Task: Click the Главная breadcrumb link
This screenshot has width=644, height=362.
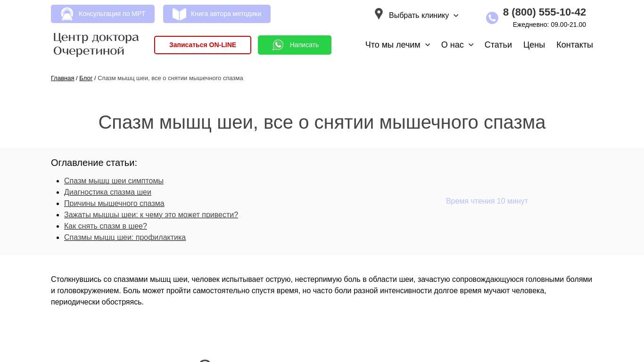Action: pos(62,78)
